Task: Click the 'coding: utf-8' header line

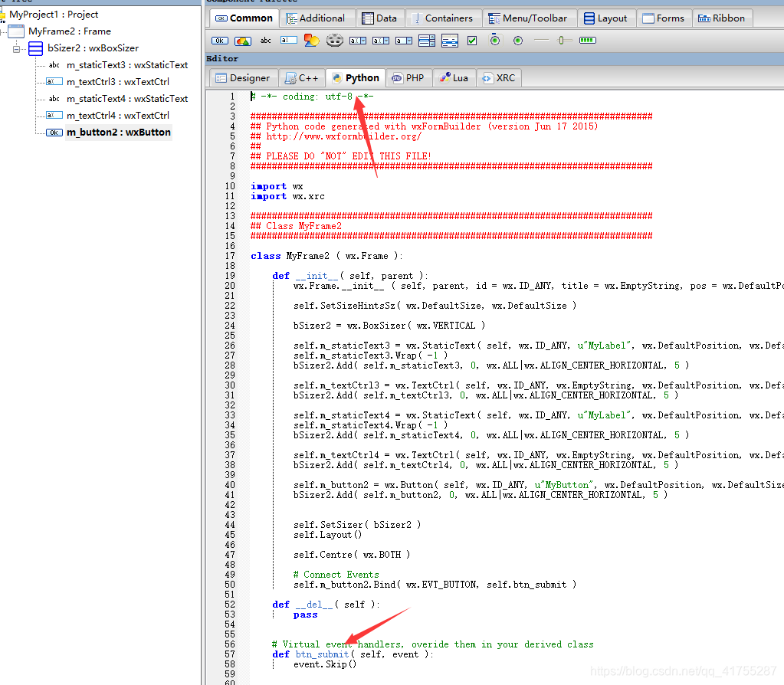Action: pyautogui.click(x=312, y=97)
